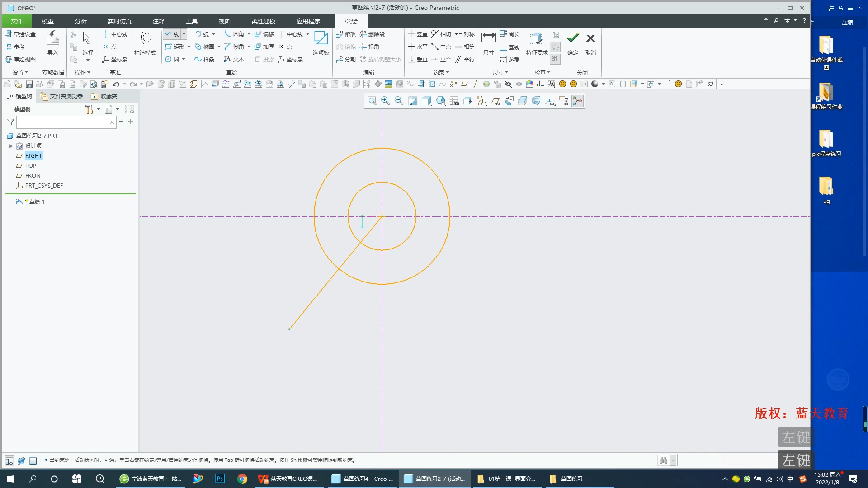The height and width of the screenshot is (488, 868).
Task: Switch to the 模型 ribbon tab
Action: 47,21
